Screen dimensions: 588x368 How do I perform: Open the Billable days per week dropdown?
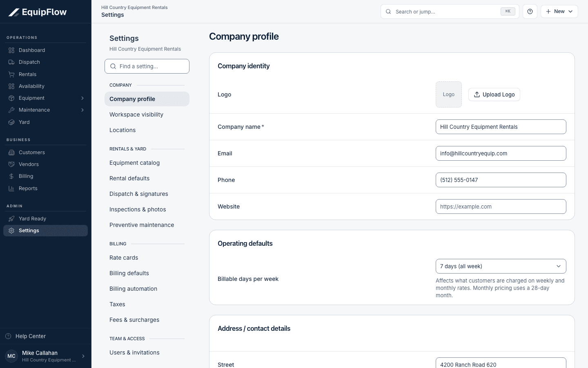pyautogui.click(x=501, y=266)
